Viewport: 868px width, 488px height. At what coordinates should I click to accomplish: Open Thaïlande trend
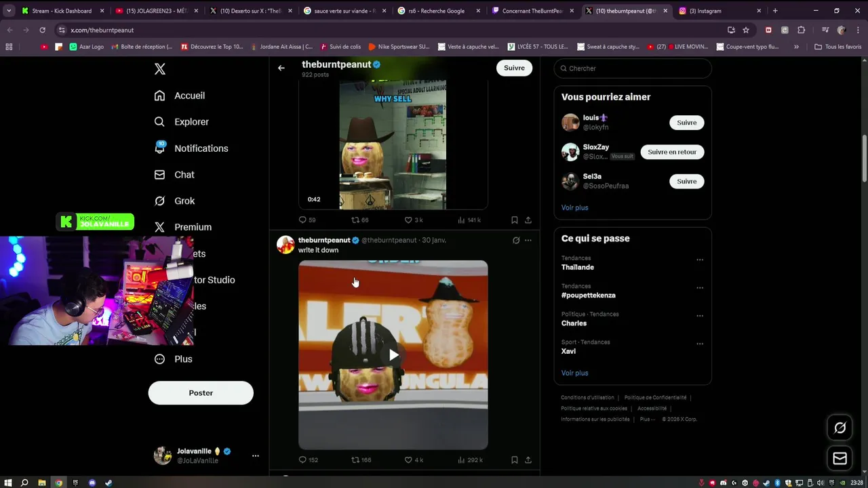(578, 267)
